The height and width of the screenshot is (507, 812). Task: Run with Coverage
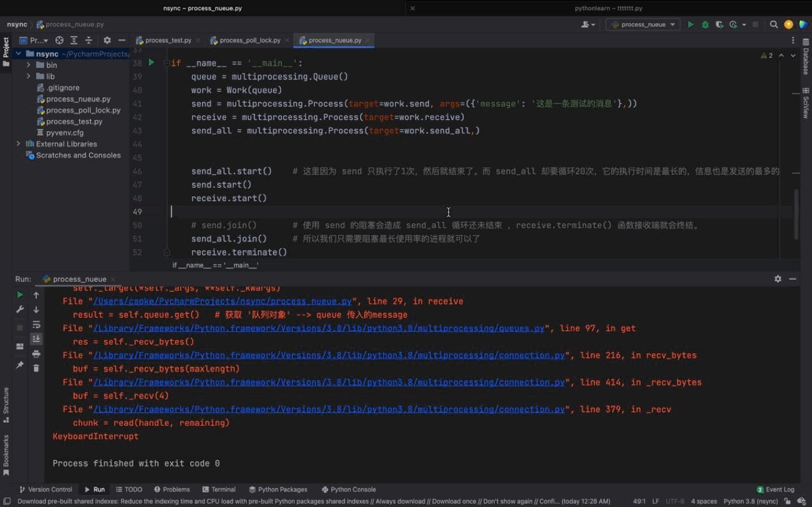(x=720, y=23)
